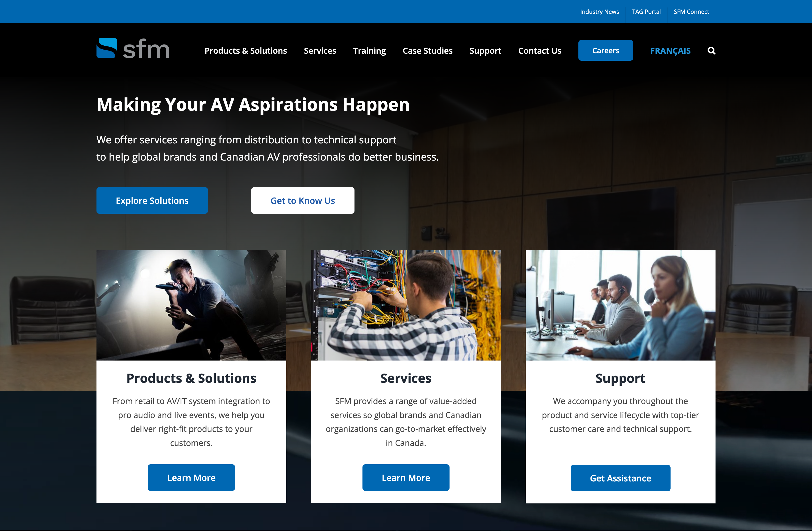
Task: Open Industry News link
Action: pyautogui.click(x=599, y=12)
